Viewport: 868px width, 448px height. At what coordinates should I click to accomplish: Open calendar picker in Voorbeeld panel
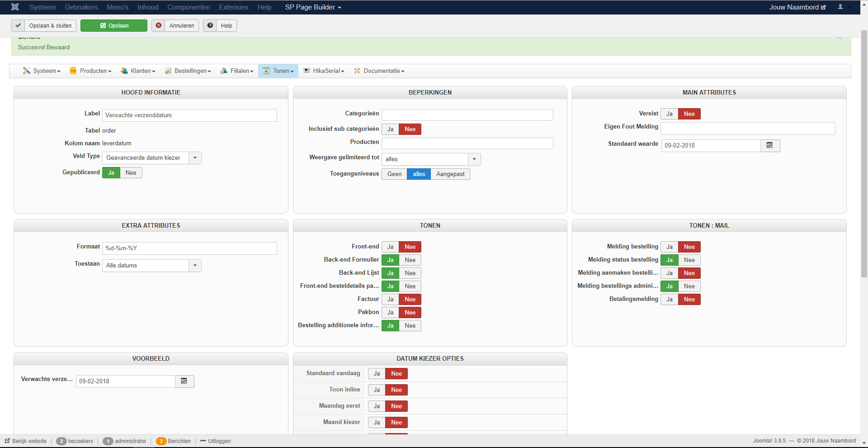click(184, 381)
